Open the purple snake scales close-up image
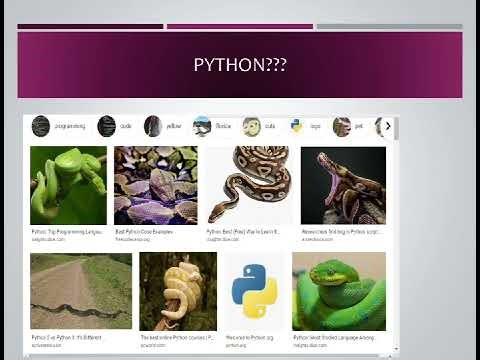Image resolution: width=480 pixels, height=360 pixels. click(x=156, y=185)
